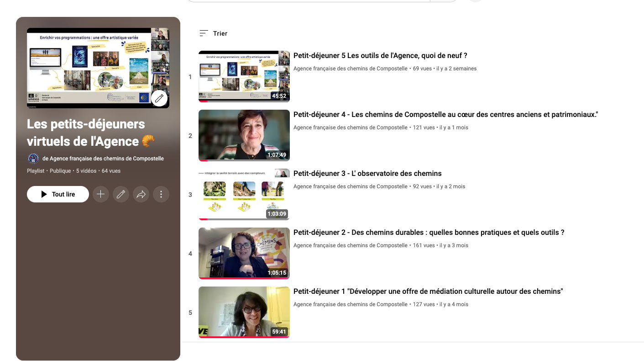Click channel name under Petit-déjeuner 4 video

(350, 127)
